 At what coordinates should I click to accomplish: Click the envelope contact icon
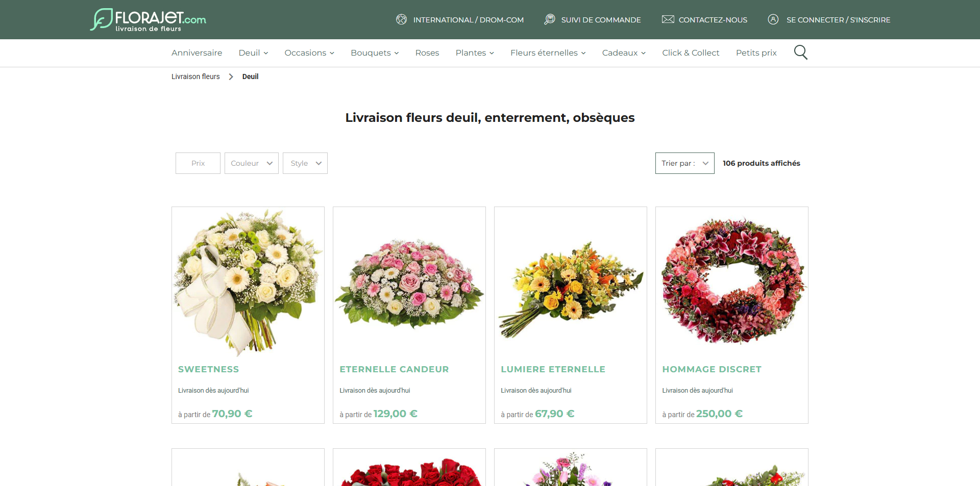pos(668,19)
